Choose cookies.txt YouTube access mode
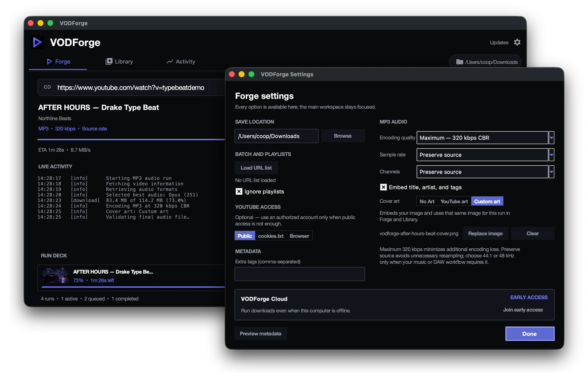This screenshot has height=381, width=588. [271, 236]
